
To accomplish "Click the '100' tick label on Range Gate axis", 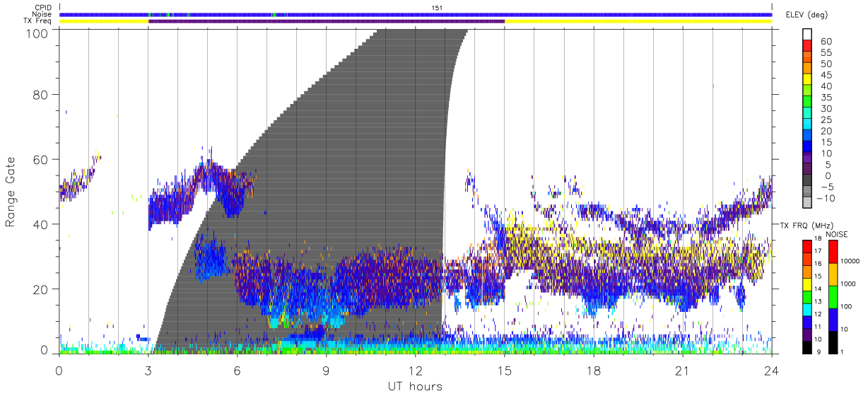I will 38,33.
